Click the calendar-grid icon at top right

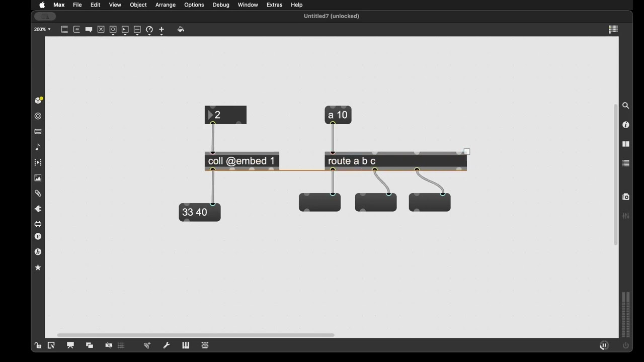point(613,30)
